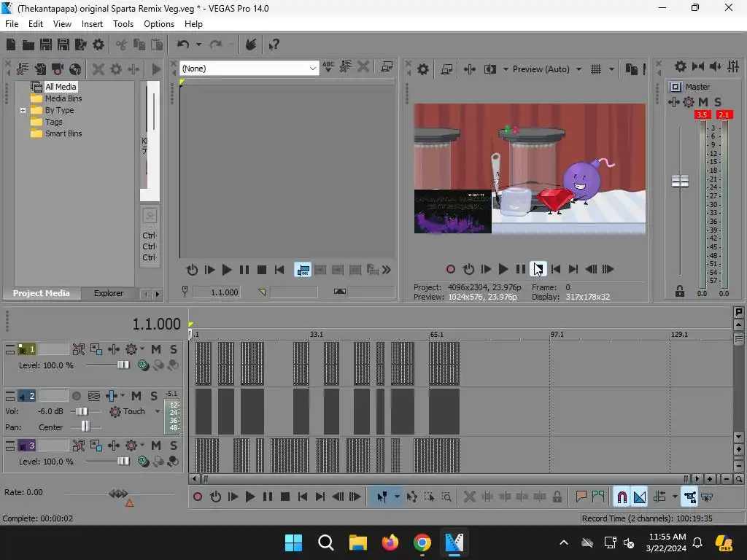Open a project with folder icon

pyautogui.click(x=28, y=44)
